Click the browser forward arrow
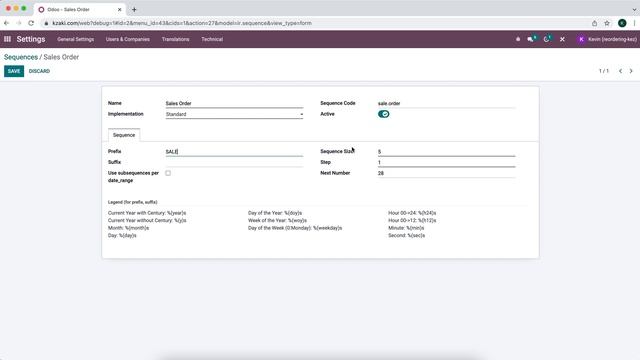The height and width of the screenshot is (360, 640). tap(19, 23)
